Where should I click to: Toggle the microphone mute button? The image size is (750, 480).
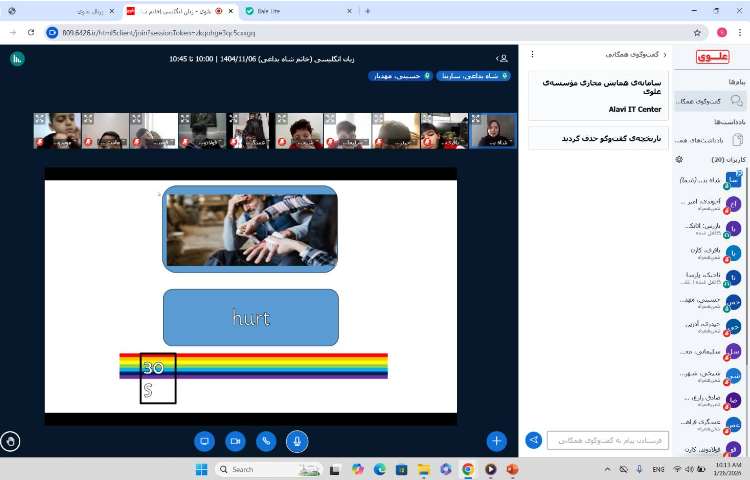(x=296, y=440)
